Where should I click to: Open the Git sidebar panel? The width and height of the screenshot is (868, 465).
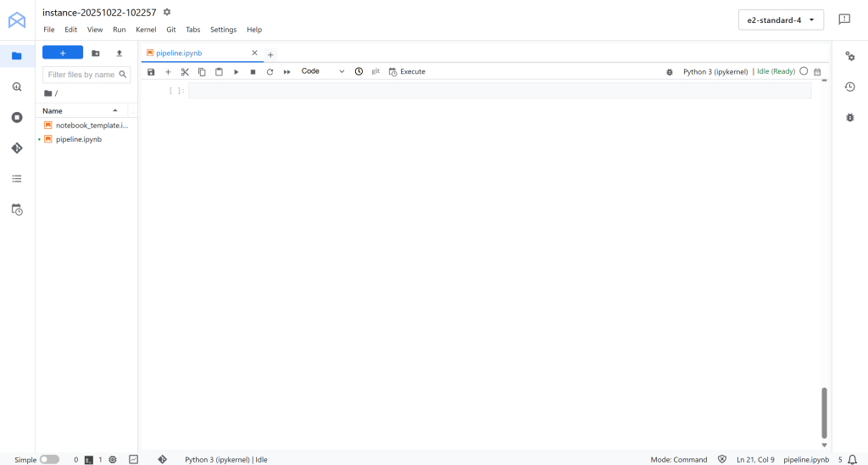[17, 148]
